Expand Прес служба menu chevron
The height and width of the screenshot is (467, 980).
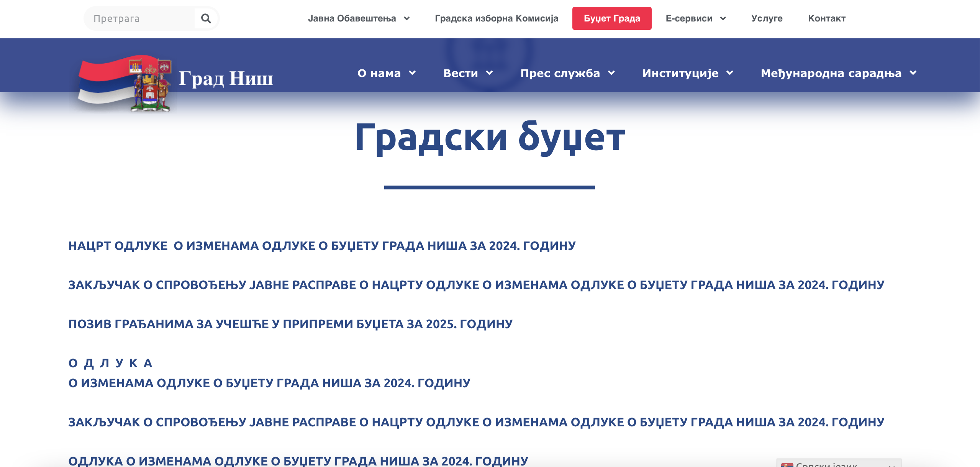pyautogui.click(x=611, y=73)
